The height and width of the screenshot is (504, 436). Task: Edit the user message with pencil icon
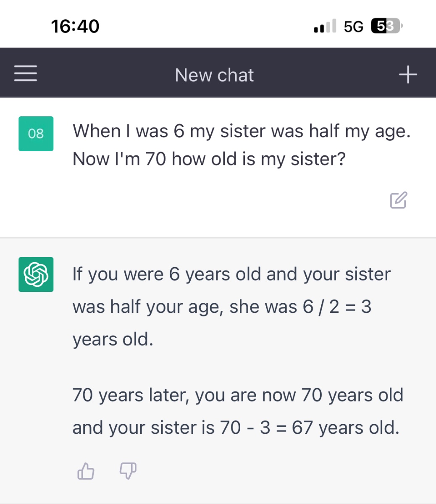pos(398,200)
